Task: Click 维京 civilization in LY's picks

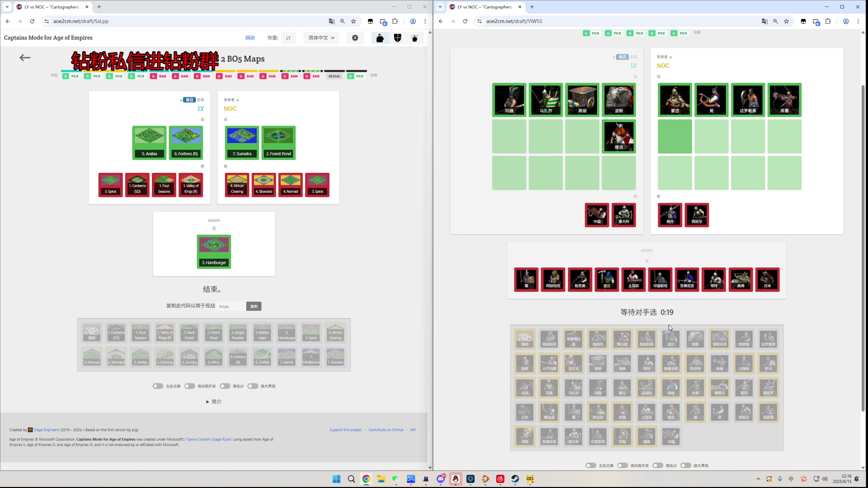Action: (619, 136)
